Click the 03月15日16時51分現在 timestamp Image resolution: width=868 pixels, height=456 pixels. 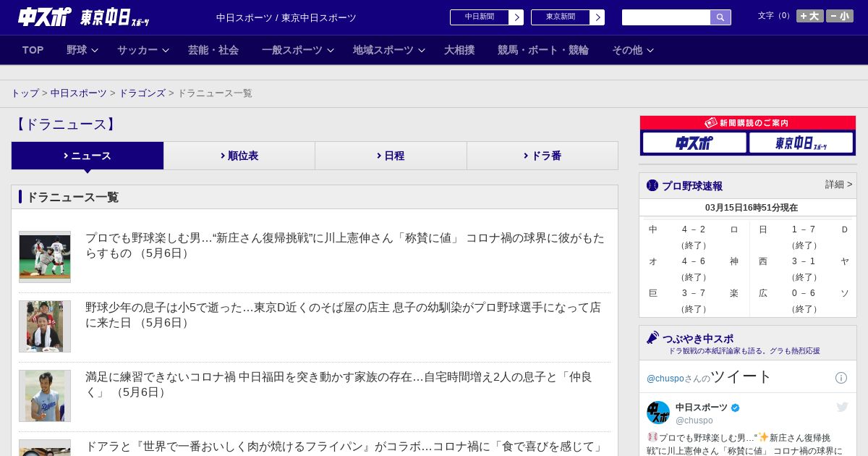pyautogui.click(x=752, y=207)
